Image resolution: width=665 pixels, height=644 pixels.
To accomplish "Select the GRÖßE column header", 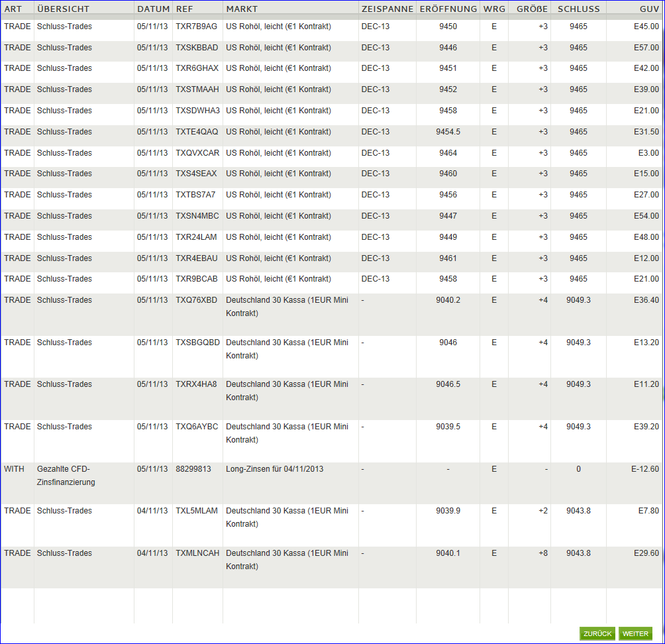I will click(532, 9).
